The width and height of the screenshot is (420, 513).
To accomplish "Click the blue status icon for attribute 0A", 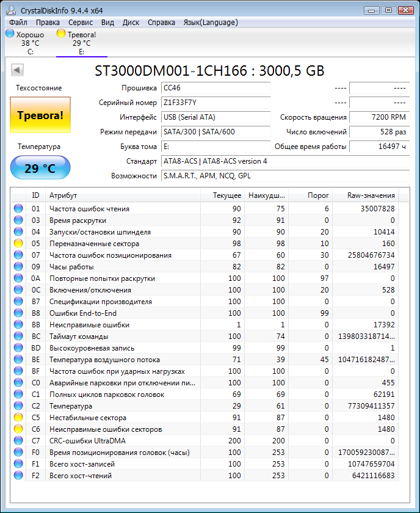I will 18,278.
